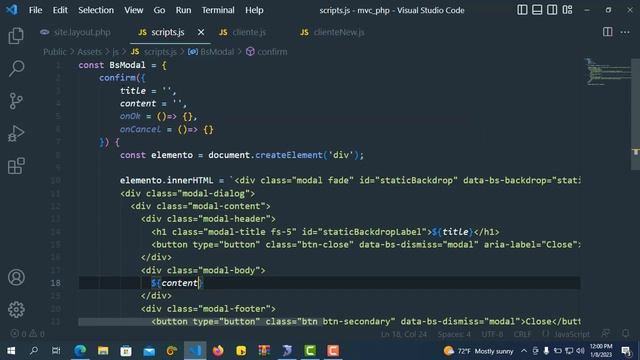
Task: Customize layout from the title bar
Action: point(567,10)
